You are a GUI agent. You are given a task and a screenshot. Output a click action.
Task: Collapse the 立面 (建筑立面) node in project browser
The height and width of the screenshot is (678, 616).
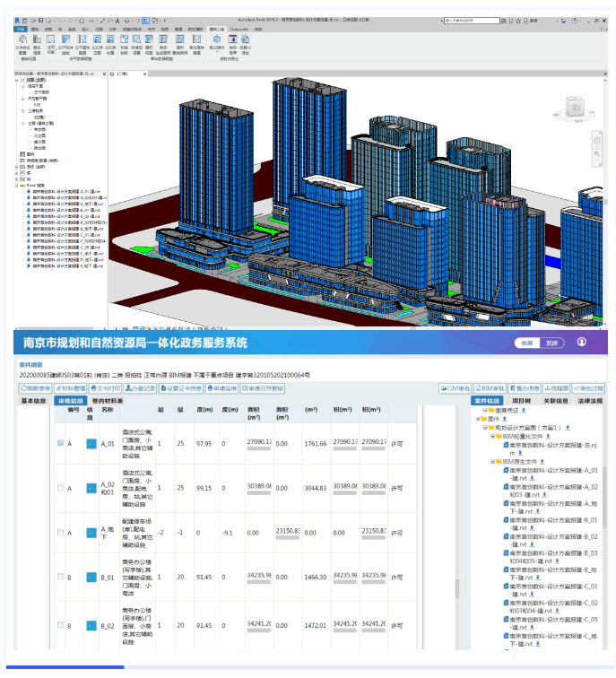pyautogui.click(x=23, y=123)
